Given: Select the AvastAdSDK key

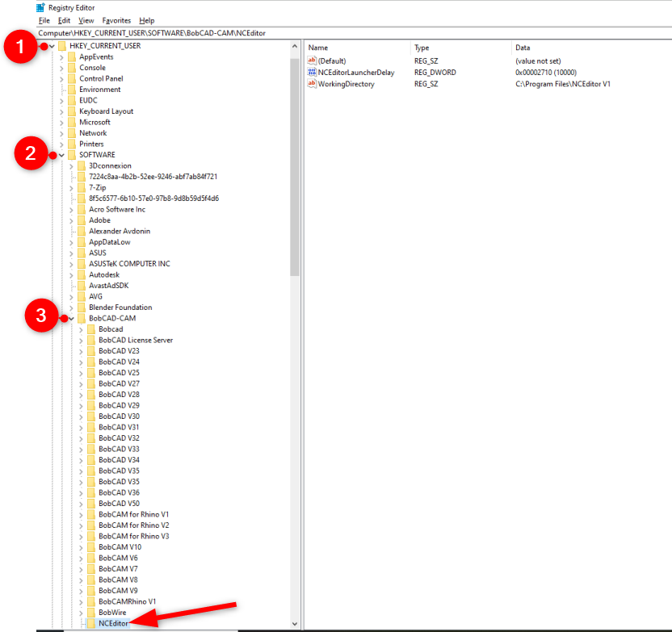Looking at the screenshot, I should tap(109, 286).
